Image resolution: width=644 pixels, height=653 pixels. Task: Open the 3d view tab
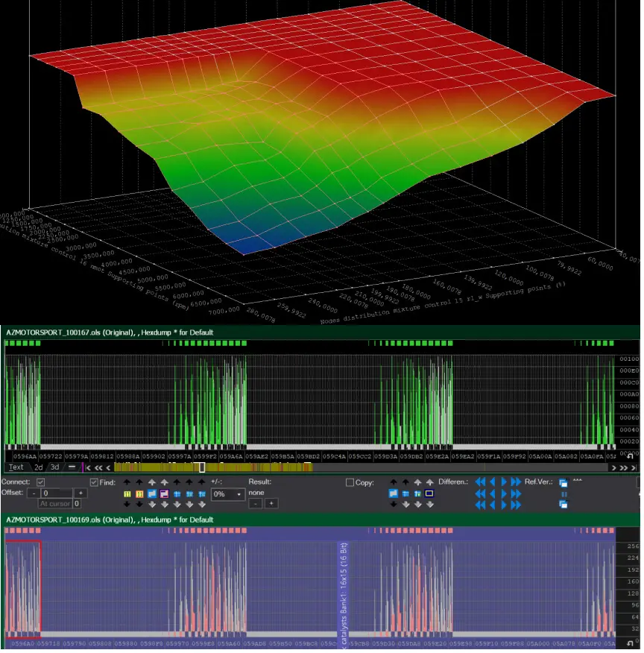[x=54, y=467]
